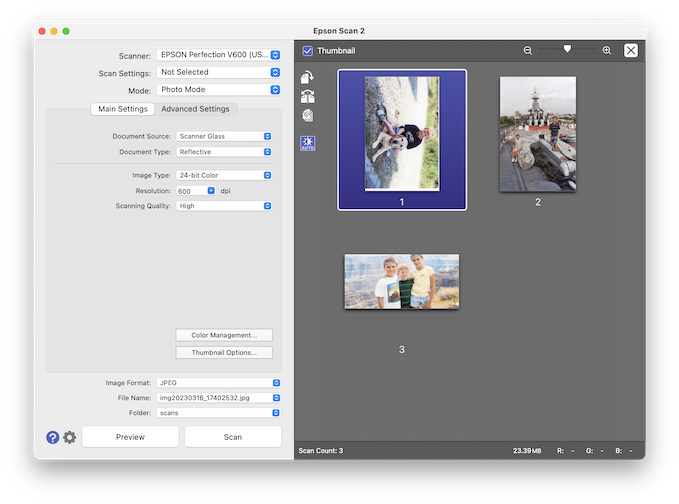Click the rotate left icon
Image resolution: width=679 pixels, height=504 pixels.
[x=307, y=97]
